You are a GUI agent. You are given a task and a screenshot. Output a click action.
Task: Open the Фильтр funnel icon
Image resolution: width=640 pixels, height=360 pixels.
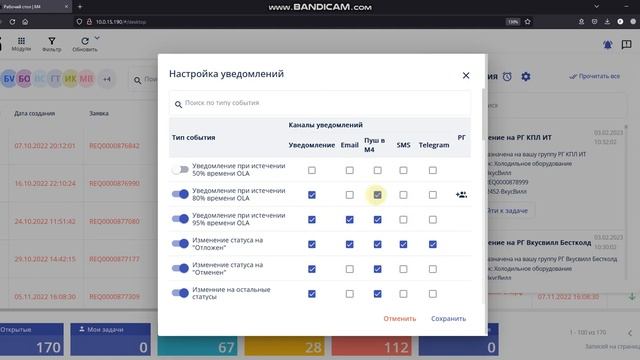pyautogui.click(x=52, y=41)
